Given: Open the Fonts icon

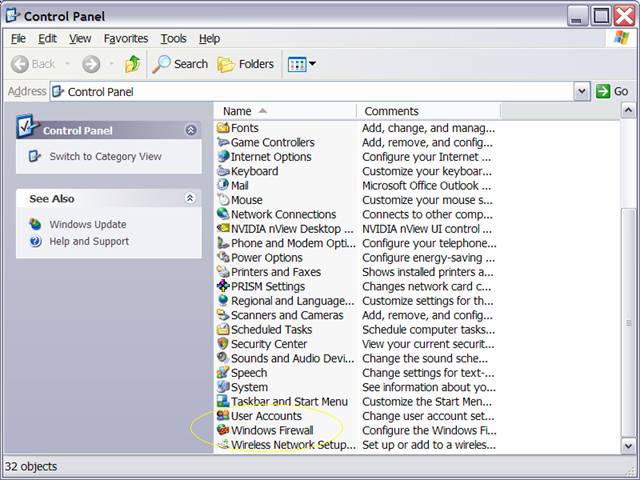Looking at the screenshot, I should [x=223, y=128].
